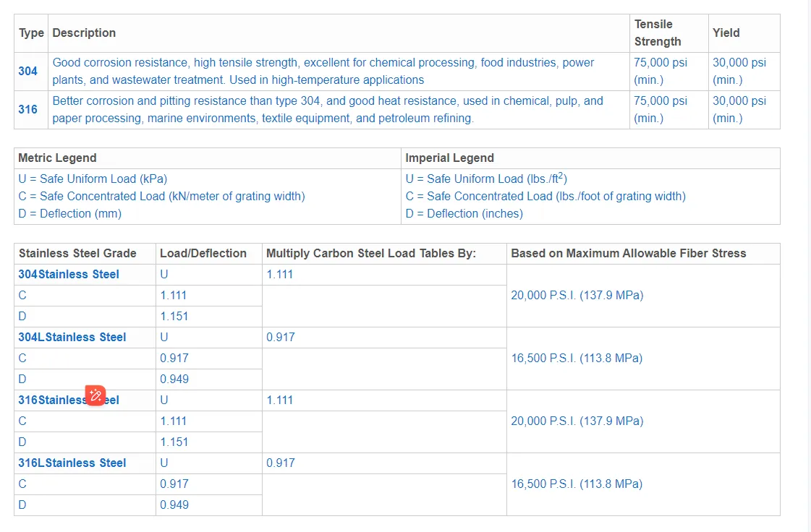
Task: Select the Imperial Legend header
Action: coord(449,158)
